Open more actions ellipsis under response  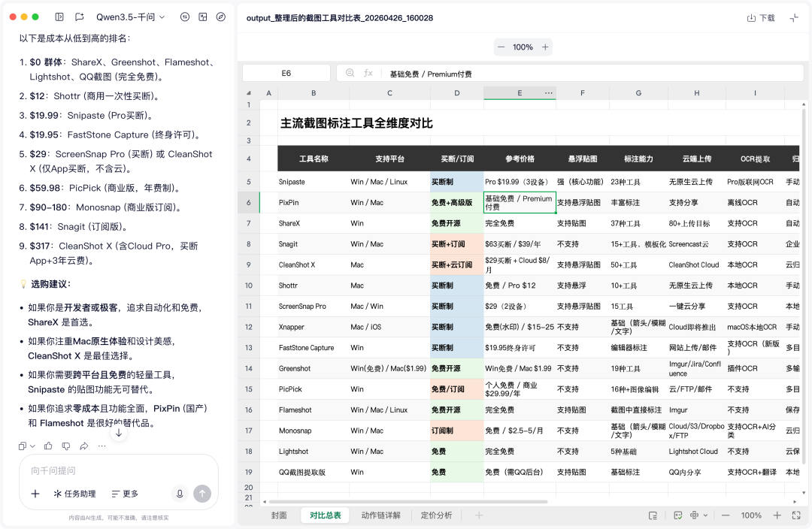tap(102, 446)
